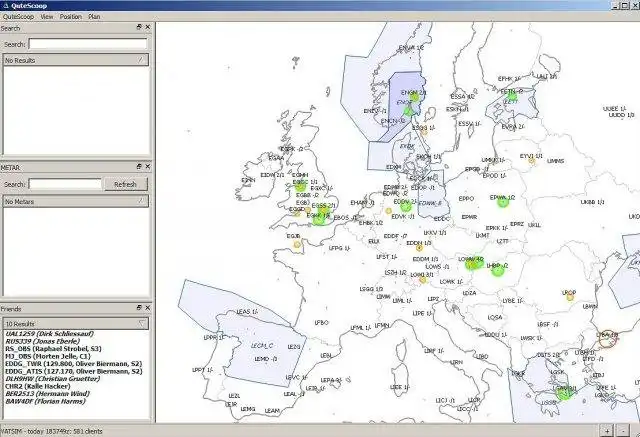Click the EGJB airport yellow marker
640x437 pixels.
(x=297, y=244)
